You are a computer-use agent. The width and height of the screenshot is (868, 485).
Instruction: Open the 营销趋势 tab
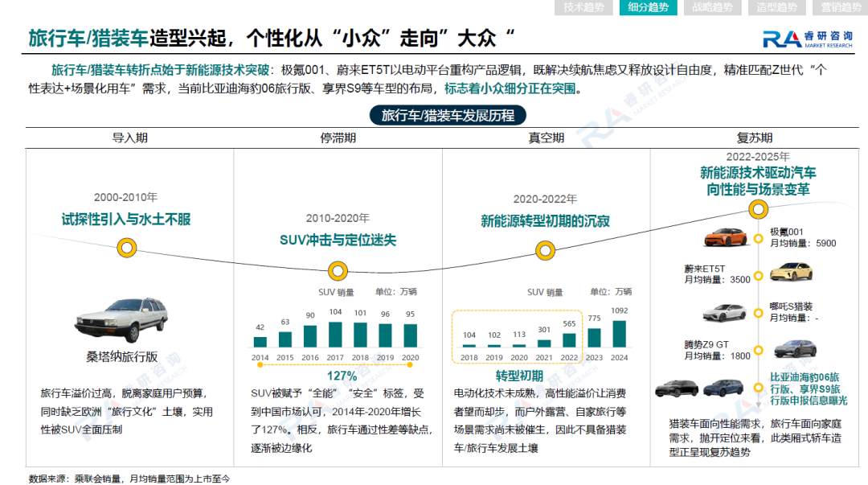pos(841,7)
